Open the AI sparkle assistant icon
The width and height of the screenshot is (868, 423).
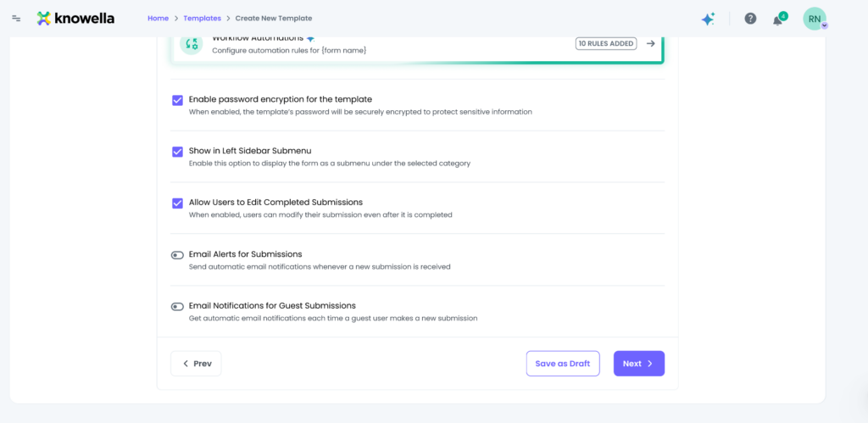[708, 19]
